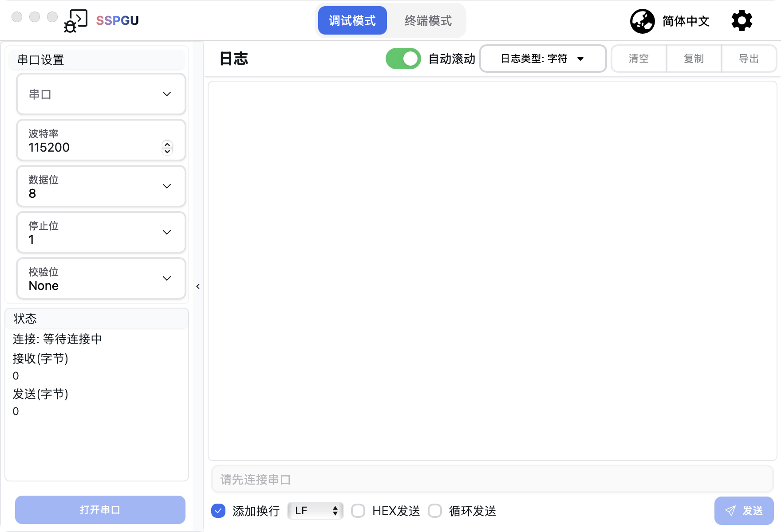The image size is (781, 532).
Task: Open settings via the gear icon
Action: [742, 21]
